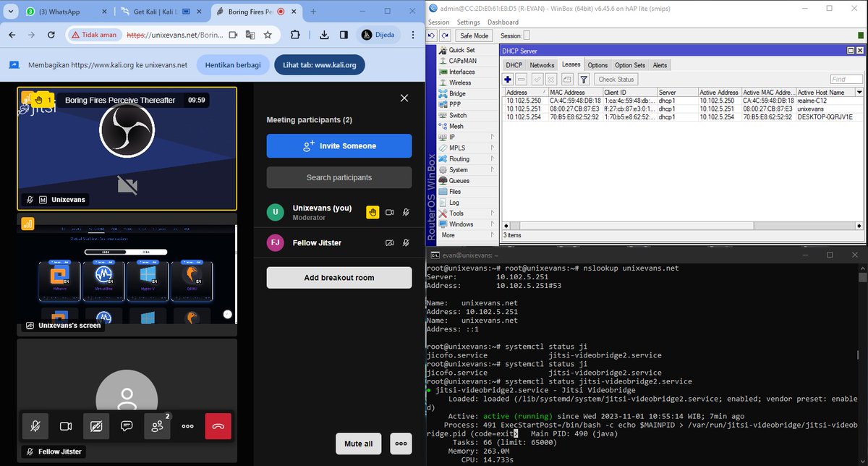Open chat in Jitsi toolbar

pyautogui.click(x=127, y=426)
